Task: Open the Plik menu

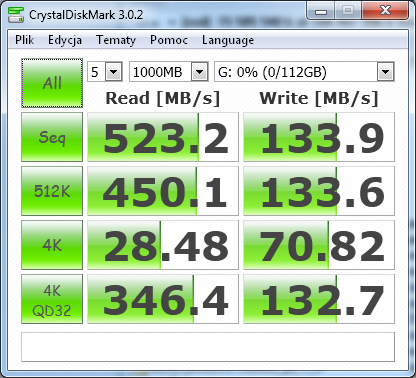Action: [x=25, y=40]
